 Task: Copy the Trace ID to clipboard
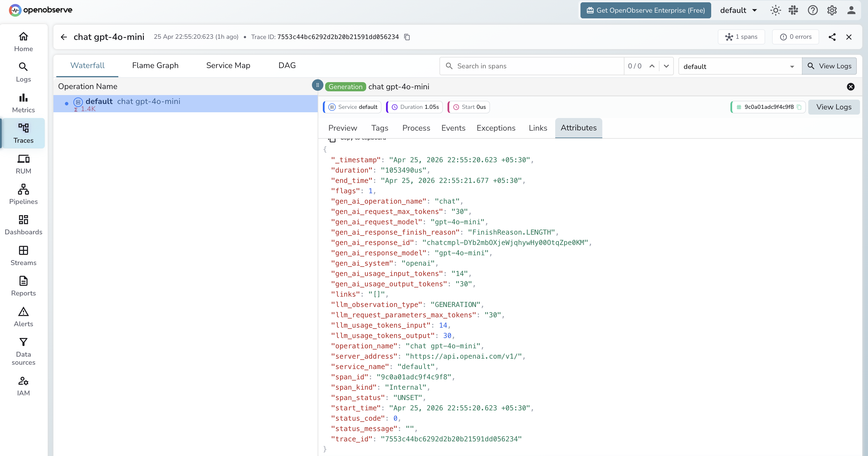pos(407,37)
